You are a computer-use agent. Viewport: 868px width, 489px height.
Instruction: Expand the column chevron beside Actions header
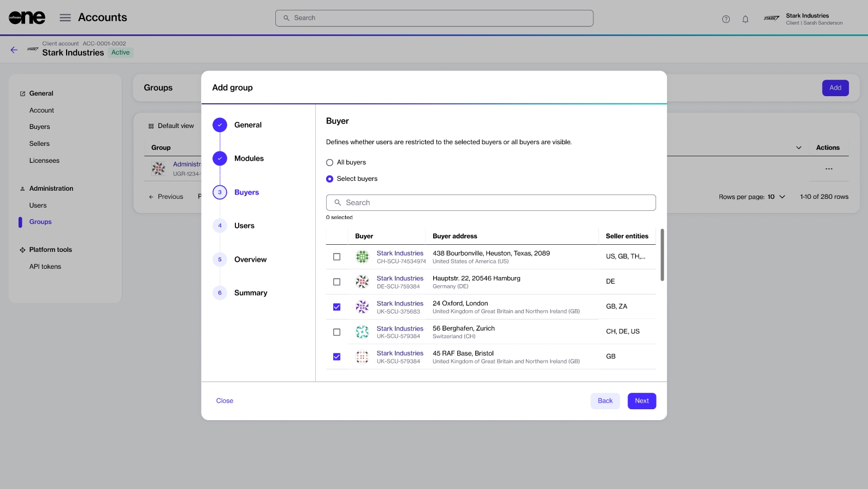pyautogui.click(x=799, y=148)
